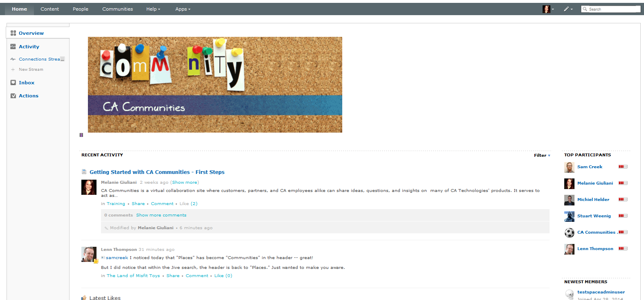
Task: Select Actions in the left sidebar
Action: (x=29, y=96)
